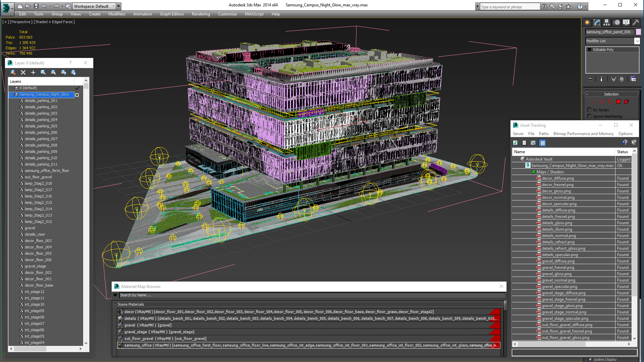The width and height of the screenshot is (644, 362).
Task: Expand the Editable Poly modifier plus box
Action: coord(590,50)
